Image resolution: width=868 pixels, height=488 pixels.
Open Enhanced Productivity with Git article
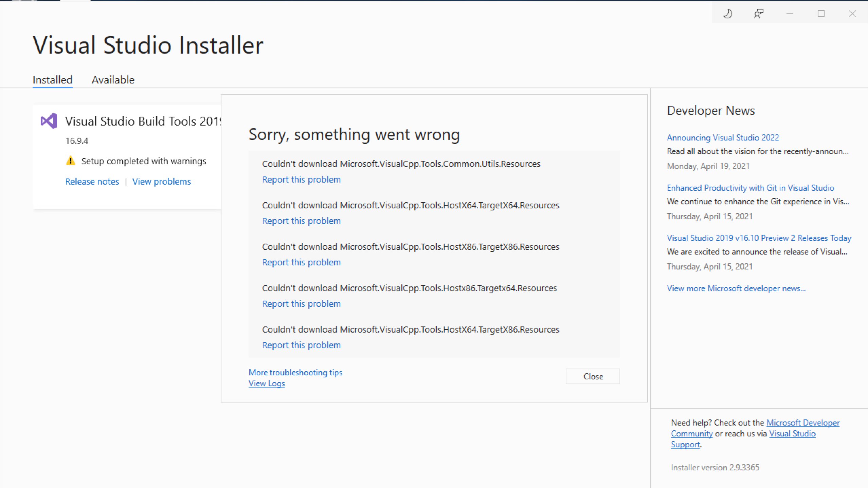pyautogui.click(x=750, y=188)
